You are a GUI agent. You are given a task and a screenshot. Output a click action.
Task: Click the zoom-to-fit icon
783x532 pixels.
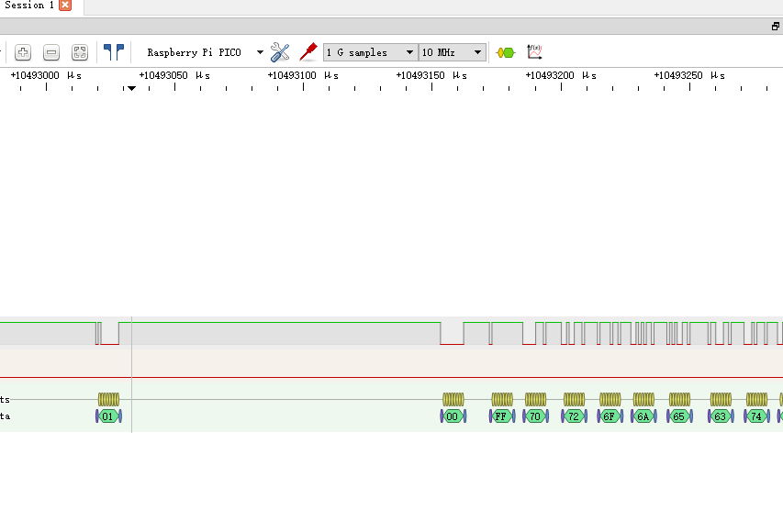point(80,52)
